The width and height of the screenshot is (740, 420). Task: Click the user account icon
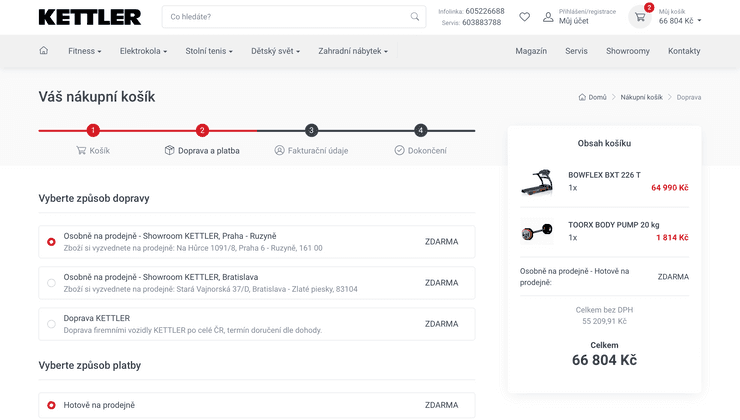tap(548, 17)
